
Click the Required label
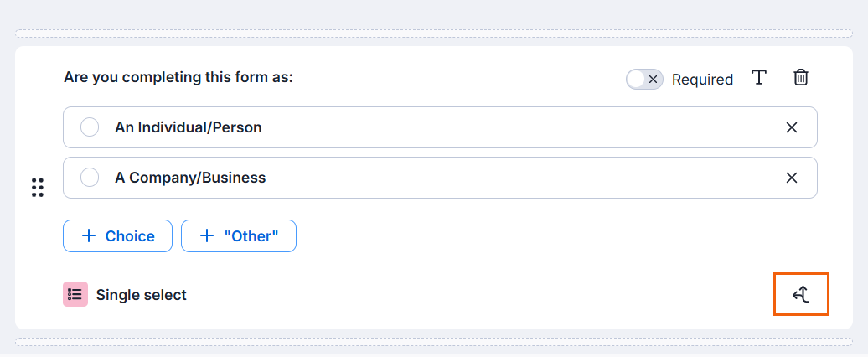[702, 80]
